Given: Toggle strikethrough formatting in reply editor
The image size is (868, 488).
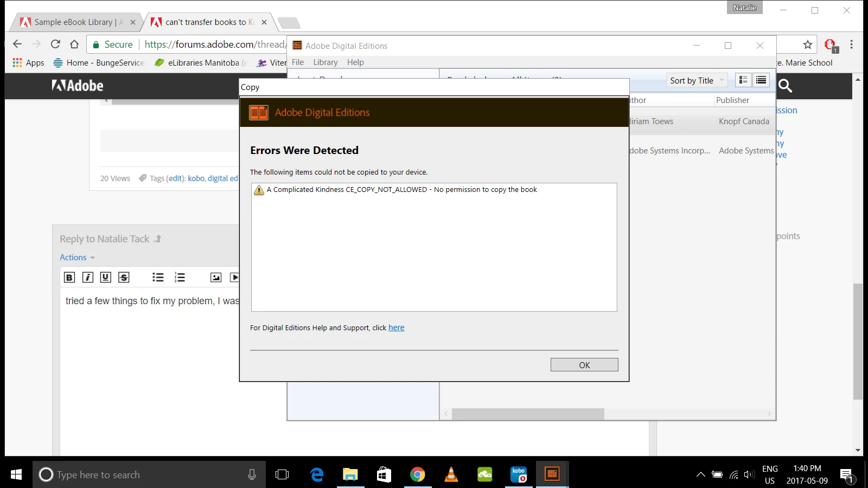Looking at the screenshot, I should click(x=124, y=278).
